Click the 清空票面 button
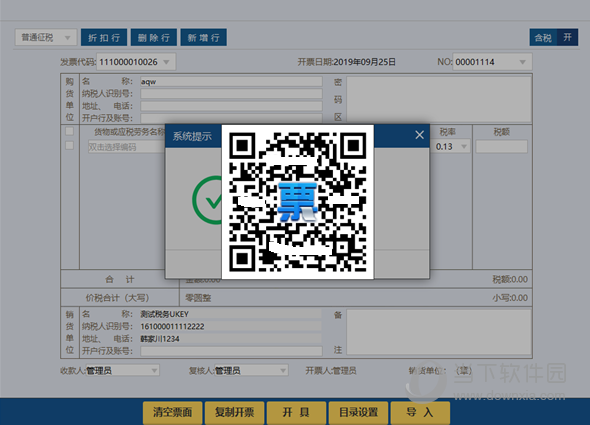This screenshot has height=425, width=590. tap(173, 413)
